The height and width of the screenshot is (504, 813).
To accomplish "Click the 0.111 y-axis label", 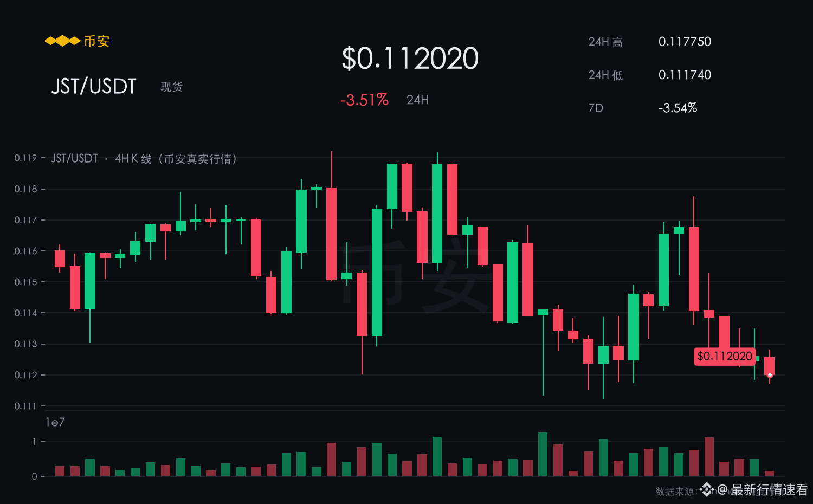I will (25, 406).
